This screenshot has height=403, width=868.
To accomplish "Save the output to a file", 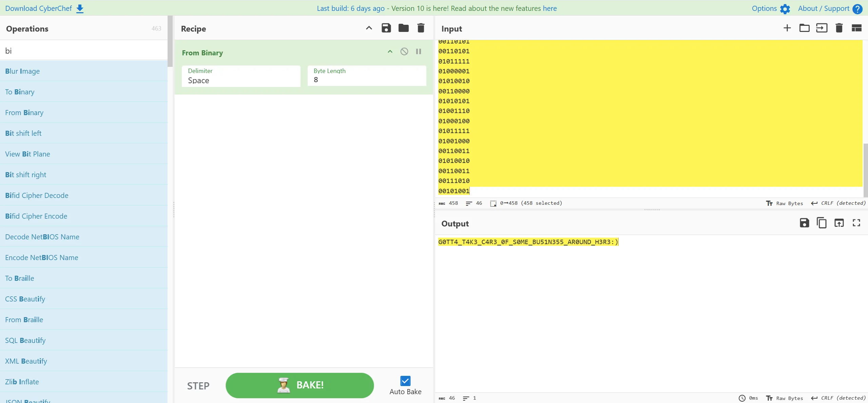I will 804,223.
